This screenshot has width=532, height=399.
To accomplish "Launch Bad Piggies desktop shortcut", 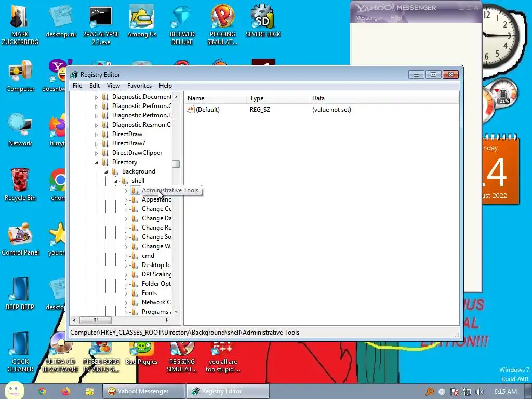I will point(142,353).
